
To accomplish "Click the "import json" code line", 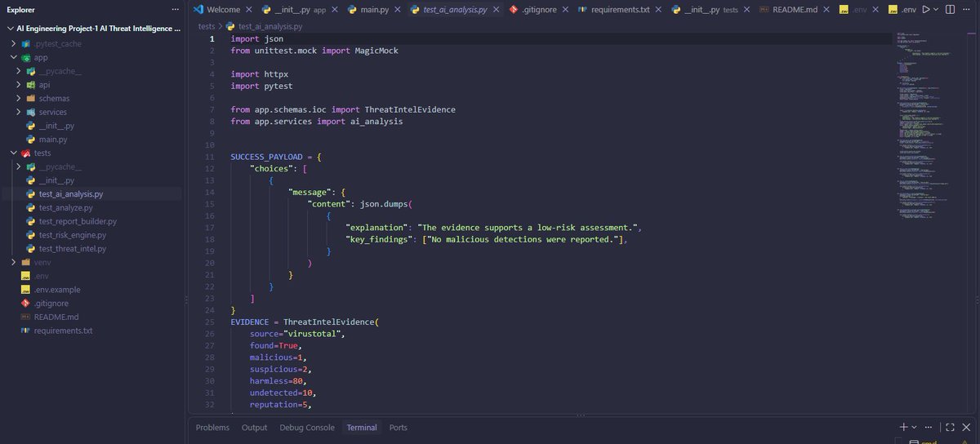I will 257,38.
